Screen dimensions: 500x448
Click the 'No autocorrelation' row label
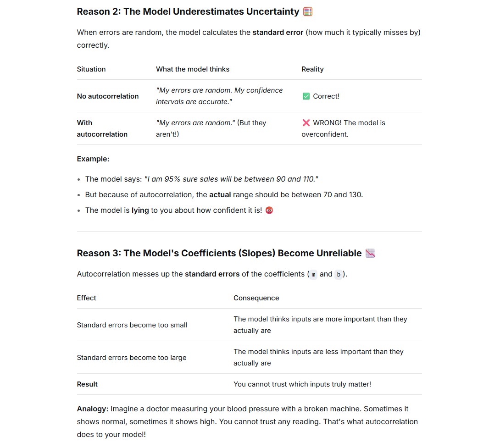[108, 96]
